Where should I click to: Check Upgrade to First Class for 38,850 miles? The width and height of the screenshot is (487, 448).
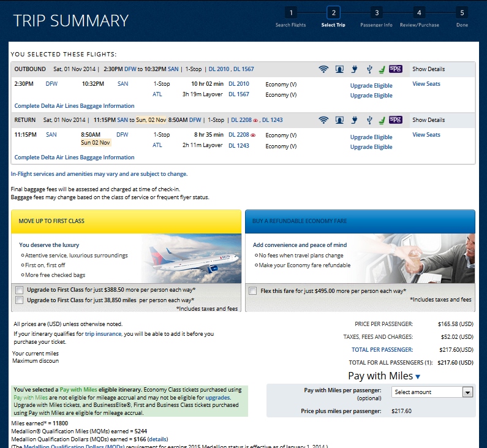[x=20, y=300]
